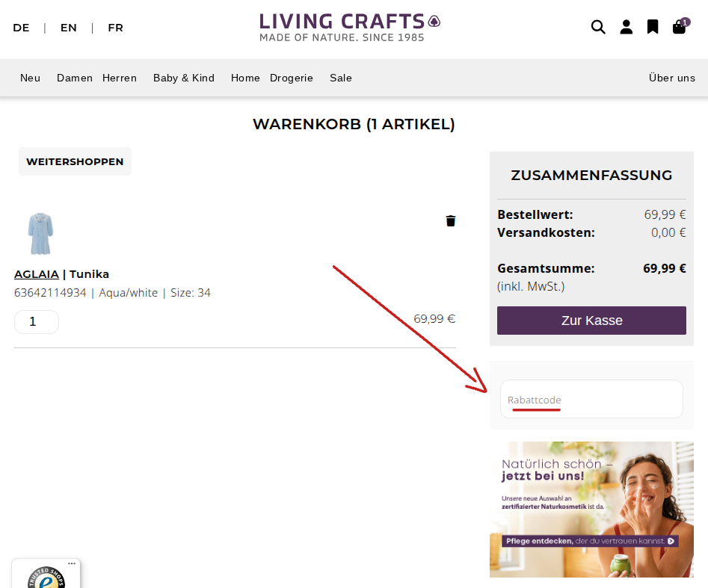Click the Living Crafts logo
This screenshot has width=708, height=588.
pyautogui.click(x=349, y=27)
